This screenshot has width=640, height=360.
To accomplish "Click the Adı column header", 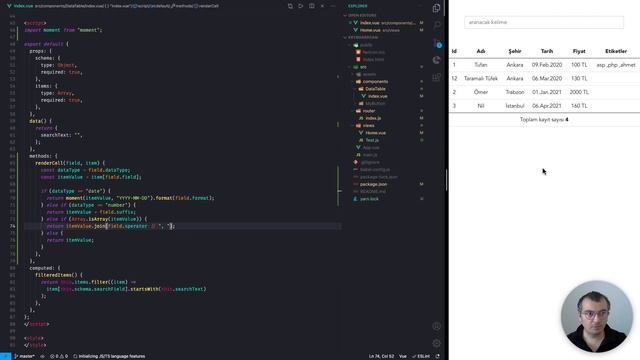I will [481, 51].
